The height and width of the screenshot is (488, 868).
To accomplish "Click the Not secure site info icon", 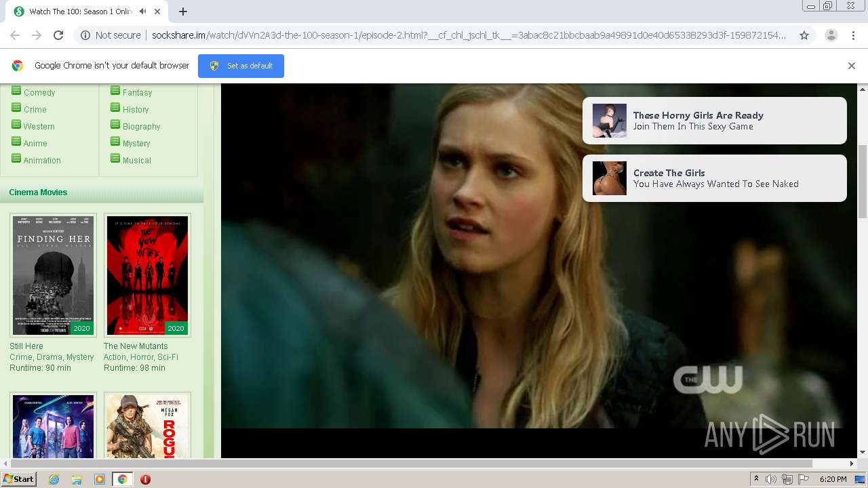I will [x=85, y=35].
